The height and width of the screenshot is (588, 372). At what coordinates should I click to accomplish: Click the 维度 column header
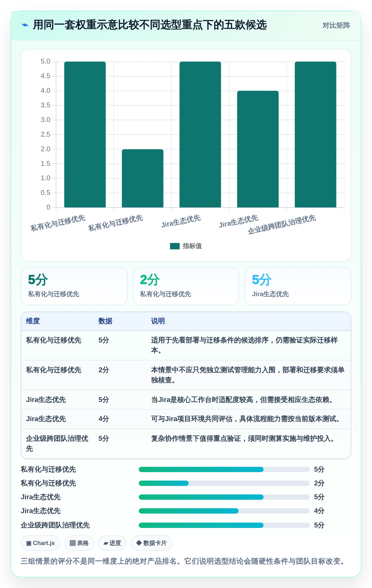(33, 321)
